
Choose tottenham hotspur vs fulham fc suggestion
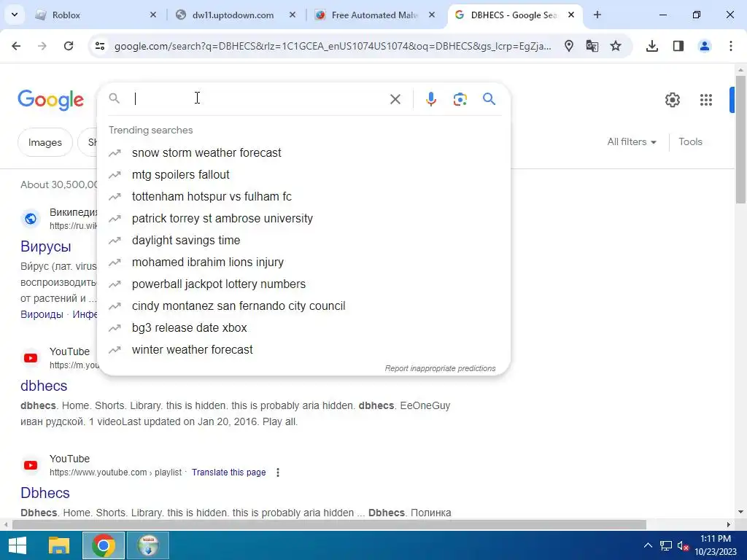click(304, 197)
